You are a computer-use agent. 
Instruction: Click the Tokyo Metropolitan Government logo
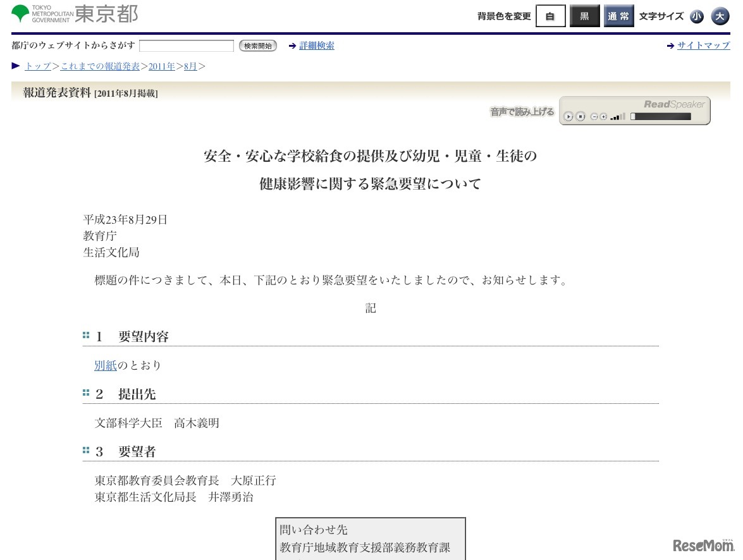(x=75, y=13)
